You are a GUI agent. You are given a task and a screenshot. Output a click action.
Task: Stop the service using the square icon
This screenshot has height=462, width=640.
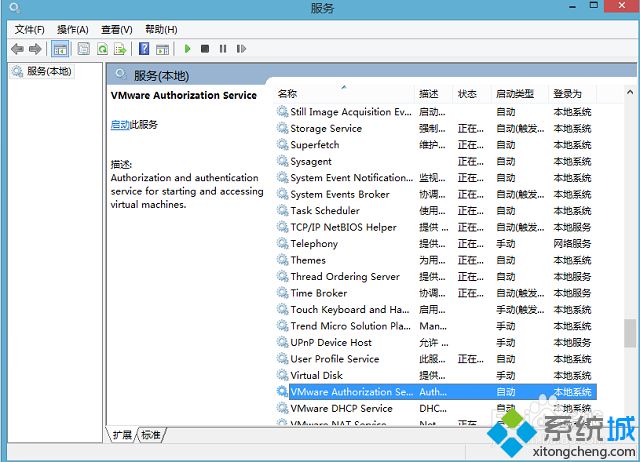point(205,49)
